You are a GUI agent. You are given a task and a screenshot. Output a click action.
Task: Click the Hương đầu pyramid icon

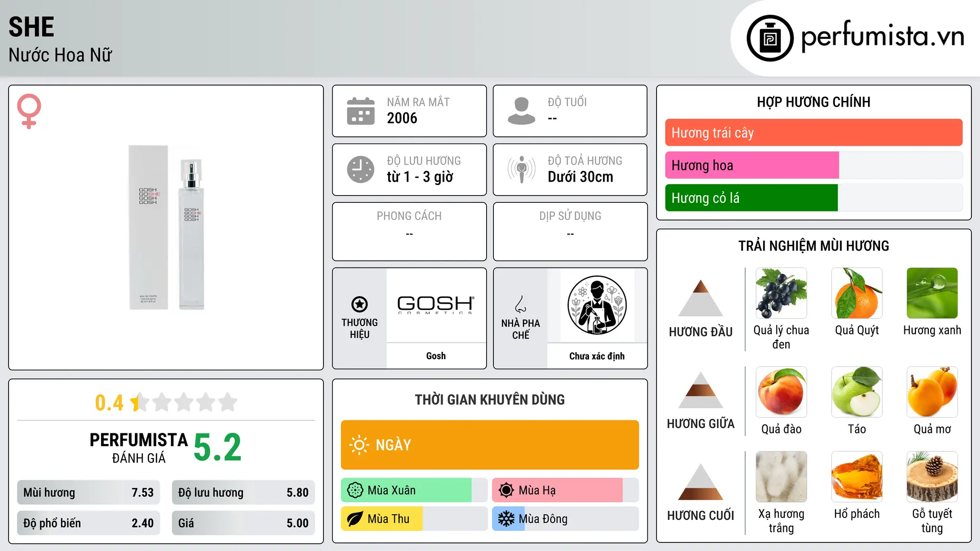(x=701, y=298)
